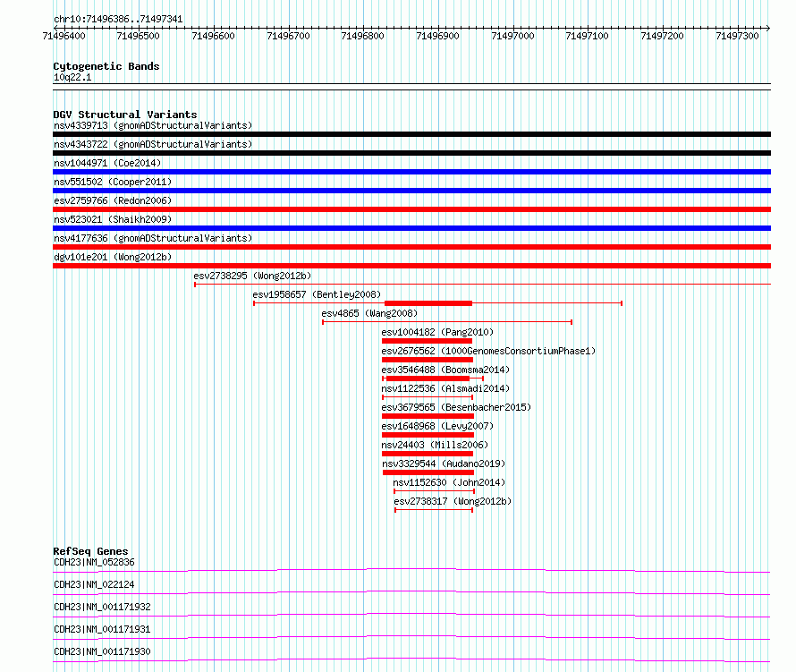Click the Cytogenetic Bands track title
This screenshot has width=796, height=672.
click(106, 66)
